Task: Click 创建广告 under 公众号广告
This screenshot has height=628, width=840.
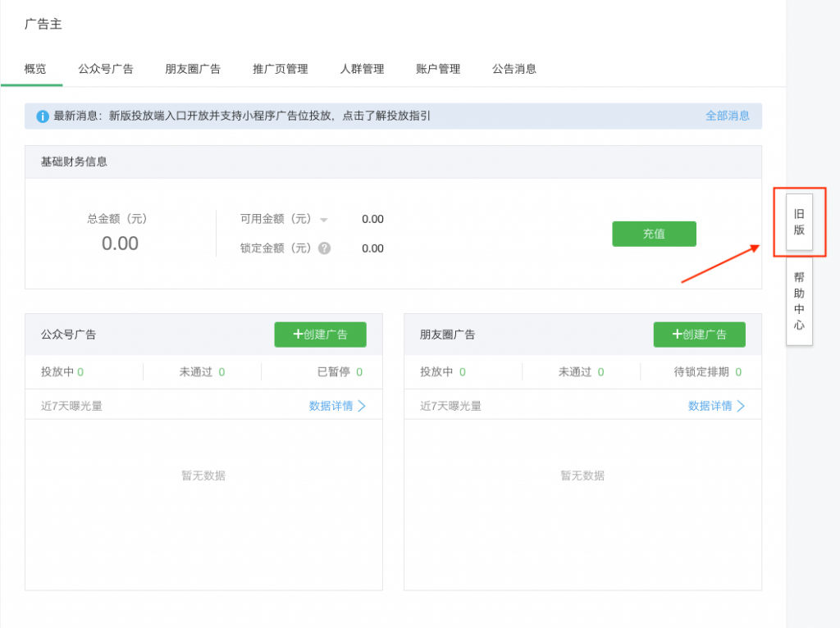Action: click(x=320, y=334)
